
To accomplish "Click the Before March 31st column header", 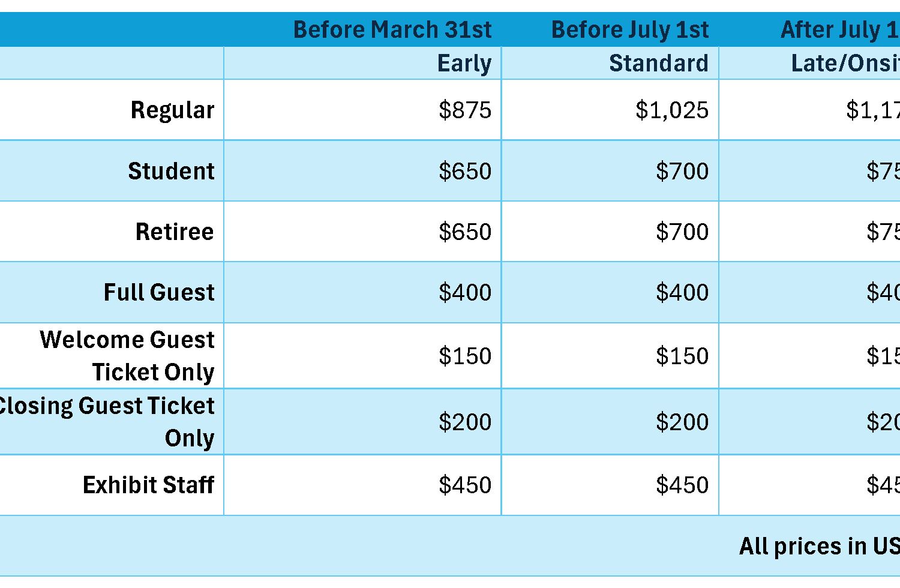I will (392, 29).
